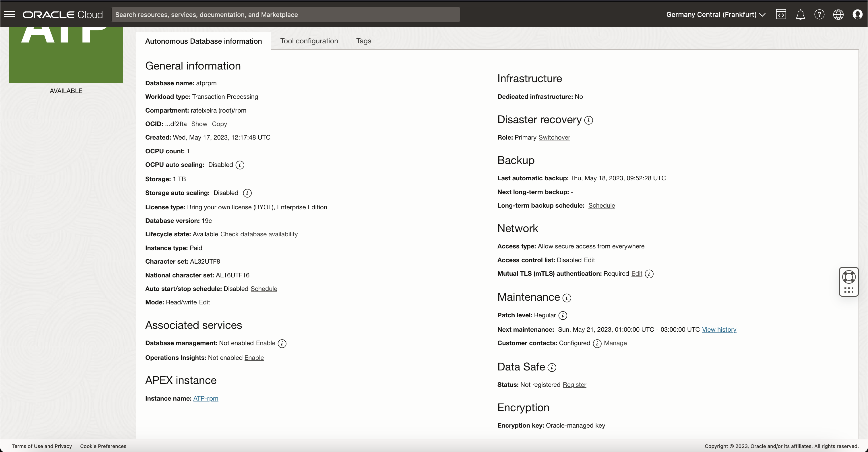
Task: Open Cloud Shell developer tools icon
Action: click(781, 14)
